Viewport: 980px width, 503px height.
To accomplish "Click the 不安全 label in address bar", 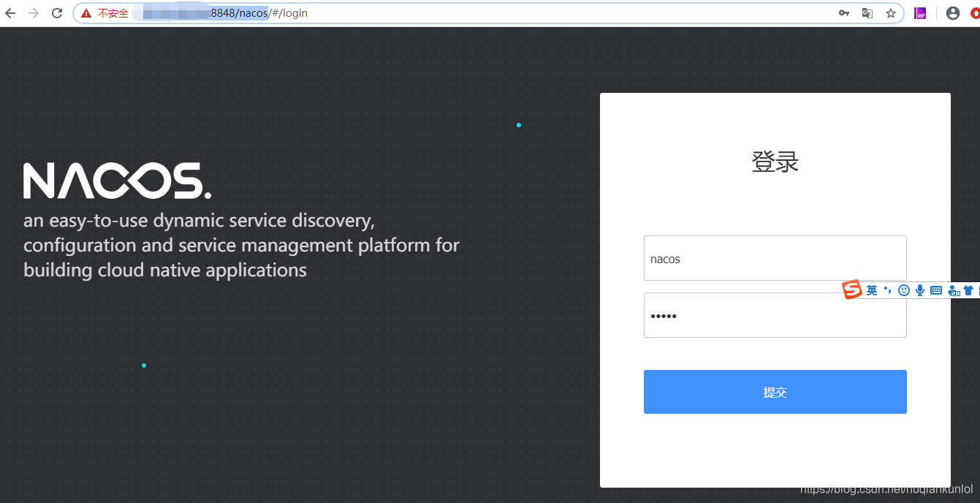I will pyautogui.click(x=113, y=13).
